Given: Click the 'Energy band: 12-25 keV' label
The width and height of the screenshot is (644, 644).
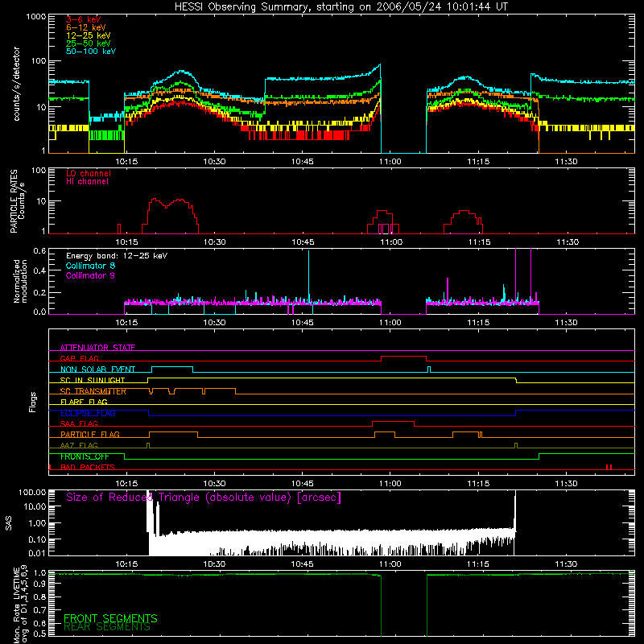Looking at the screenshot, I should tap(117, 256).
